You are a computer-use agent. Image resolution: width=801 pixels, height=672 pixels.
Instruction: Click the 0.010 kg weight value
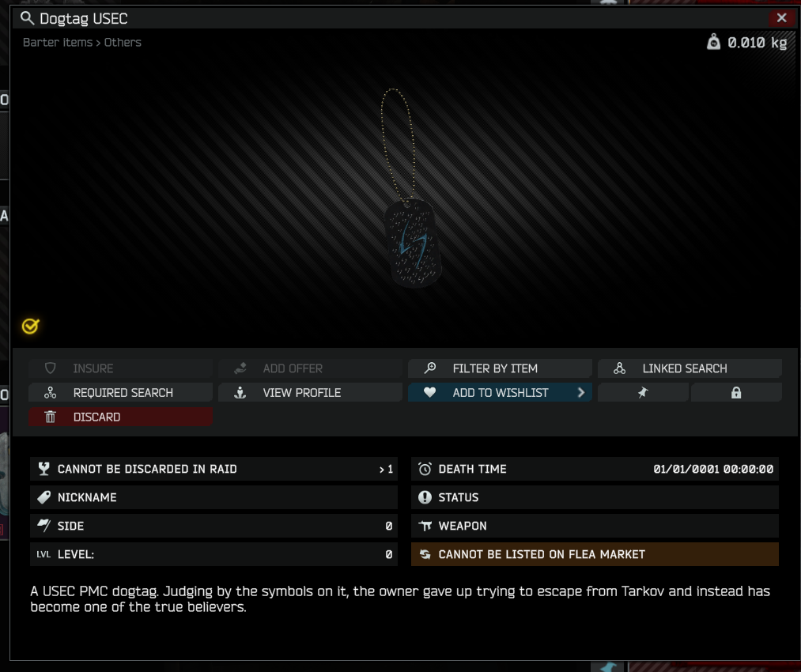[x=757, y=43]
